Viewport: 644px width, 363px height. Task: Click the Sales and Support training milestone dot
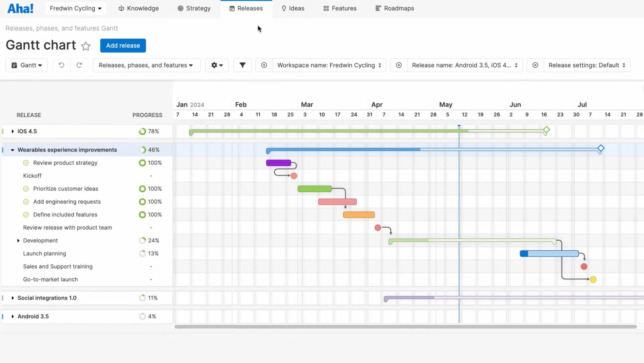click(x=584, y=267)
